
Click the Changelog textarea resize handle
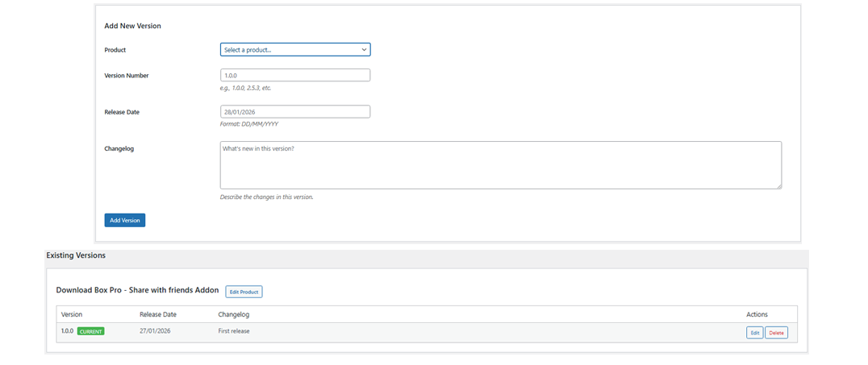[778, 186]
